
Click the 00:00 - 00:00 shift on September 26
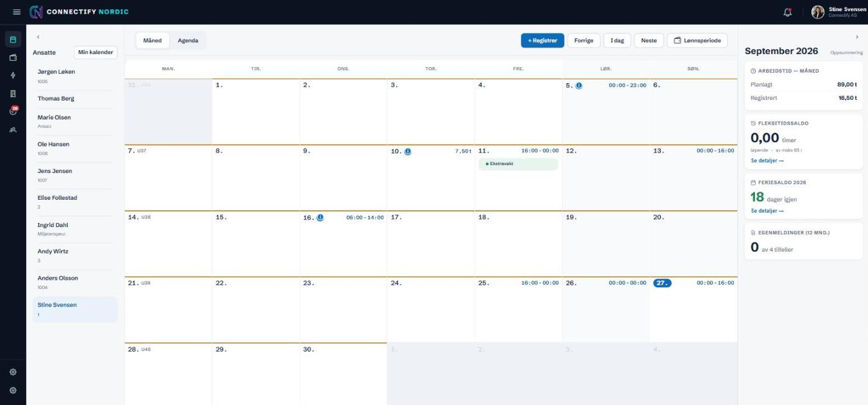627,283
